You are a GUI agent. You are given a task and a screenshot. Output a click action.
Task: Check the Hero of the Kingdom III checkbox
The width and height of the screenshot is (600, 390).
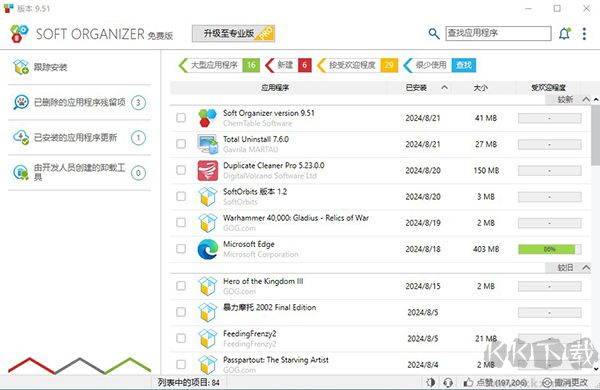[x=181, y=286]
